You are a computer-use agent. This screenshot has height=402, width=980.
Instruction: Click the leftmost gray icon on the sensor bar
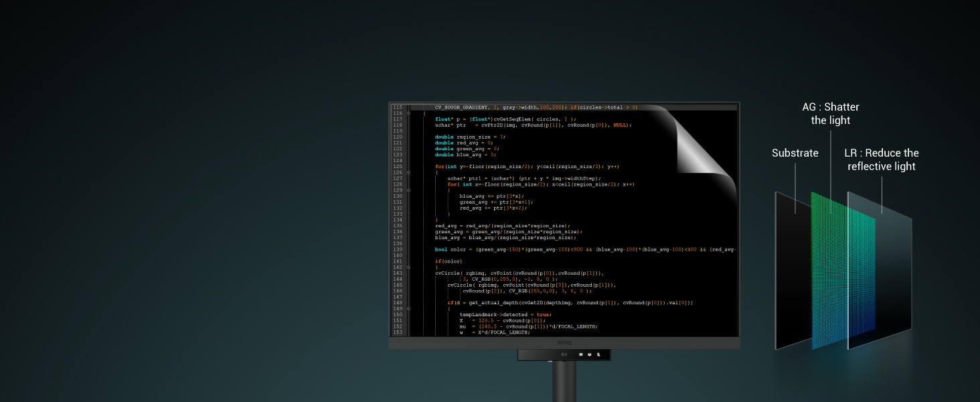pos(564,354)
